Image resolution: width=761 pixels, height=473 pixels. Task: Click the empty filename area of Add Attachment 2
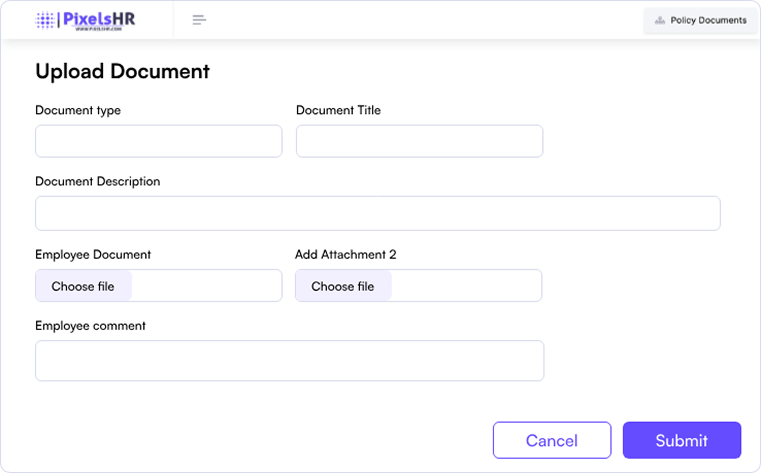click(x=466, y=286)
